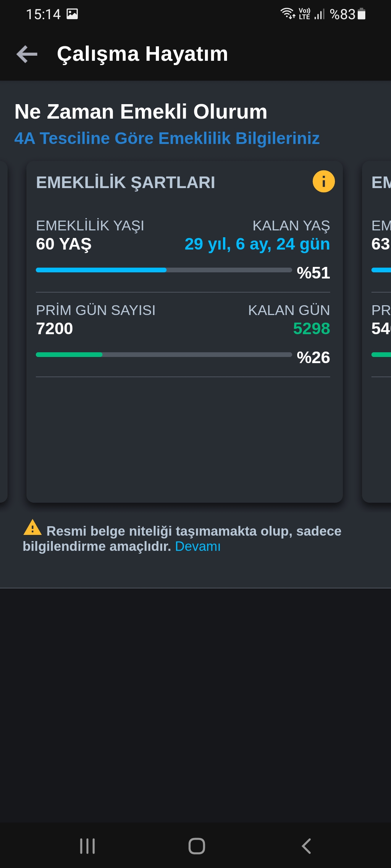Image resolution: width=391 pixels, height=868 pixels.
Task: Select the partially visible previous card on left
Action: 4,332
